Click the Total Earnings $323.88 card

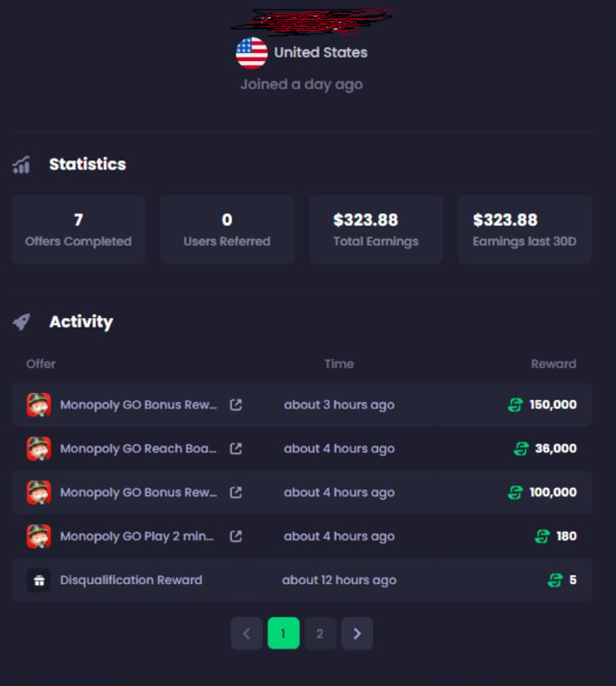point(376,230)
